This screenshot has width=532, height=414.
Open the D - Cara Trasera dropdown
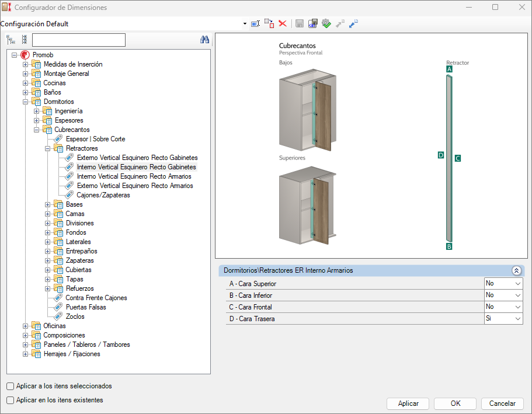click(x=517, y=319)
